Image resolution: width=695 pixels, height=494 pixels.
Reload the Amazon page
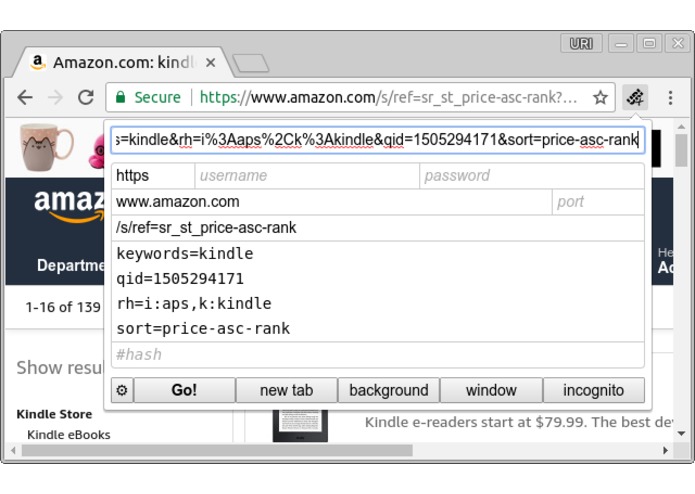86,97
